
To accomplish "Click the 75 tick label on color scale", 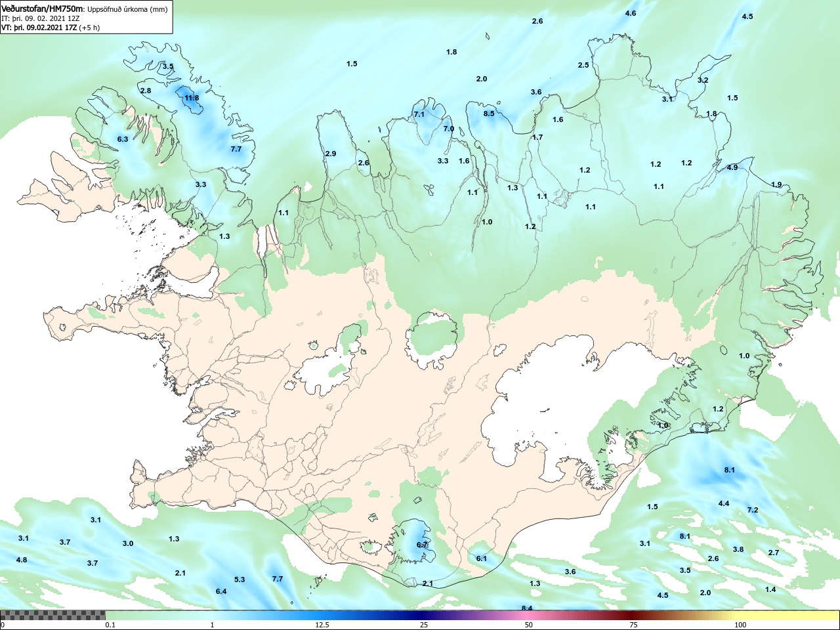I will 633,625.
